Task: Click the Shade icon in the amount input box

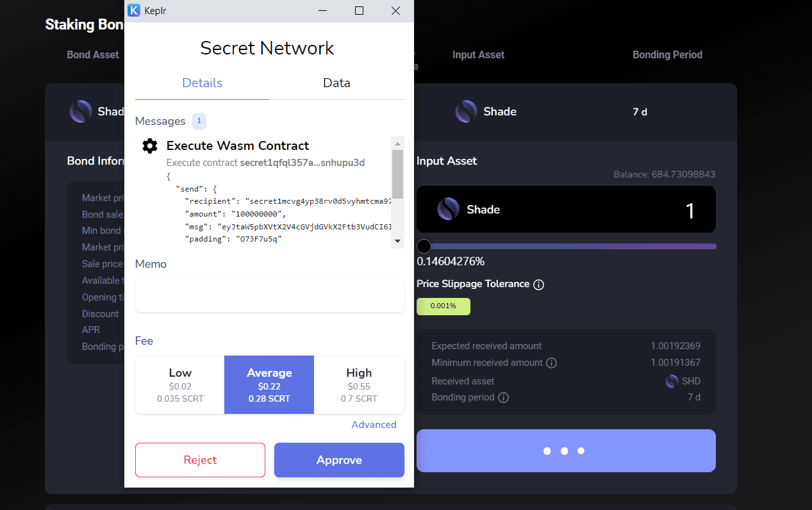Action: (448, 210)
